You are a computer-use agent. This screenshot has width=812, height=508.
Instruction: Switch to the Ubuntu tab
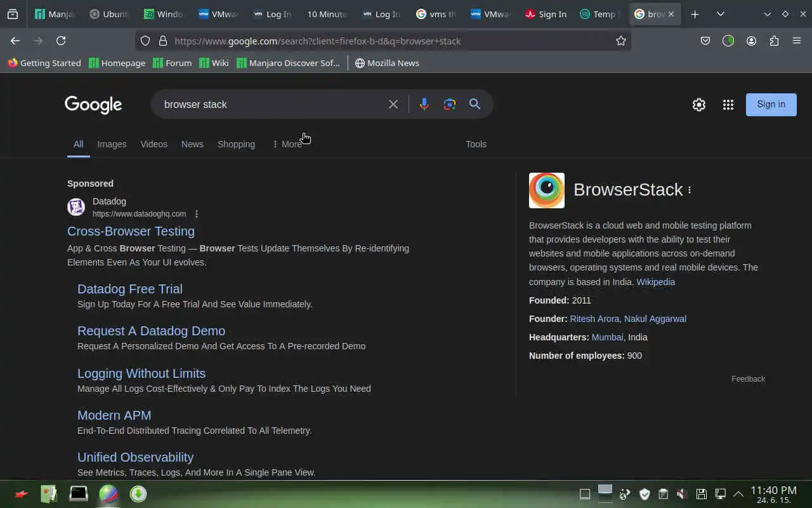click(x=108, y=14)
